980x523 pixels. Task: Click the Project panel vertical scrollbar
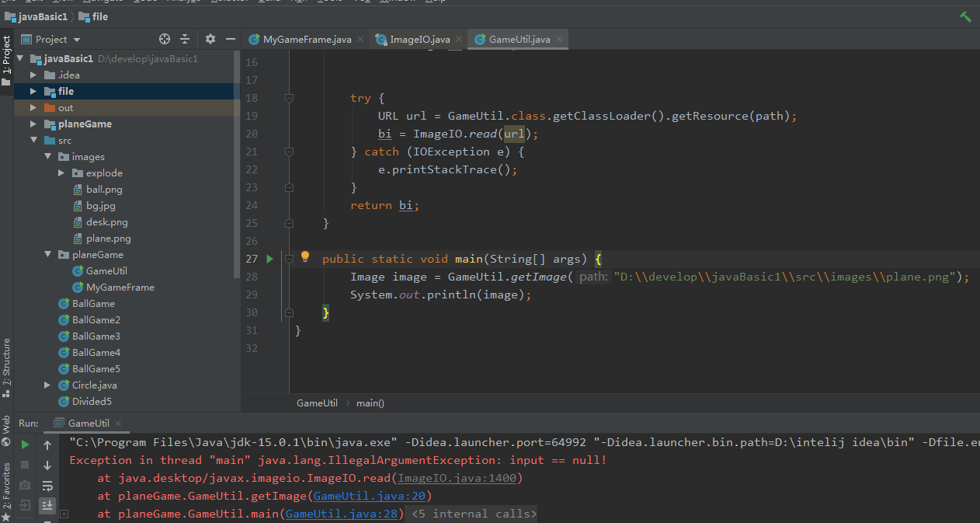click(x=237, y=163)
